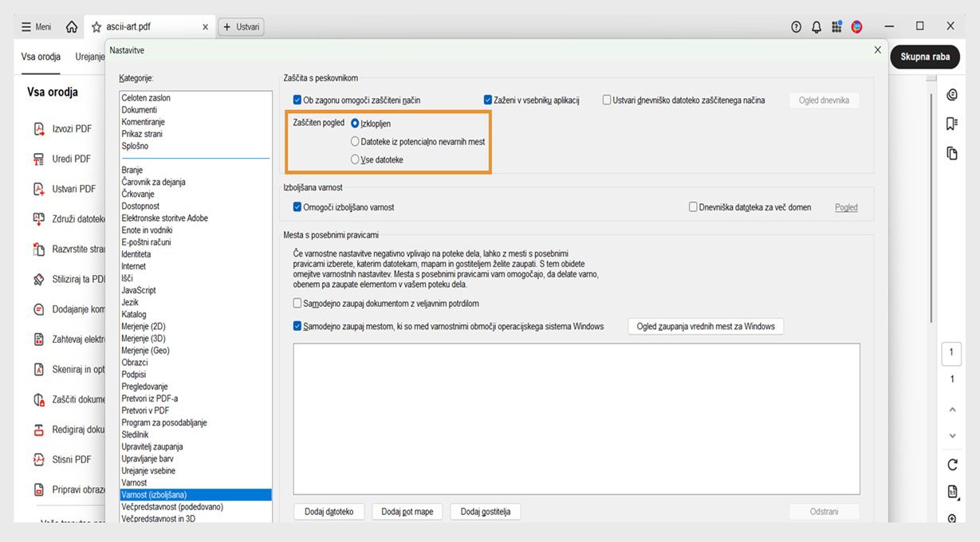Click the Izvozi PDF tool icon
The width and height of the screenshot is (980, 542).
pos(38,128)
